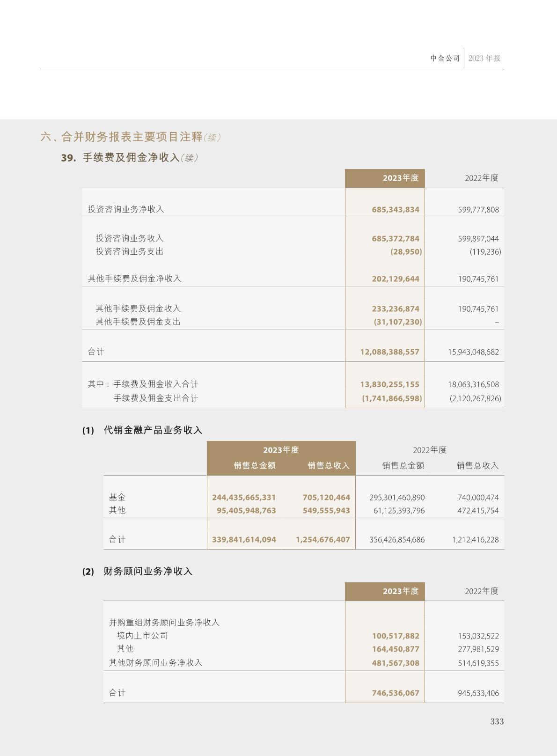Viewport: 557px width, 756px height.
Task: Select the value 18,063,316,508
Action: [x=473, y=385]
